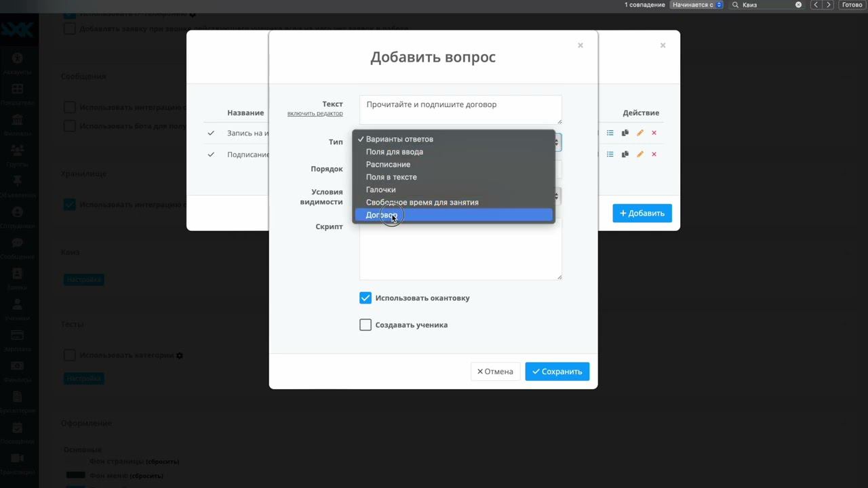The image size is (868, 488).
Task: Open Сотрудники in the left sidebar
Action: [18, 218]
